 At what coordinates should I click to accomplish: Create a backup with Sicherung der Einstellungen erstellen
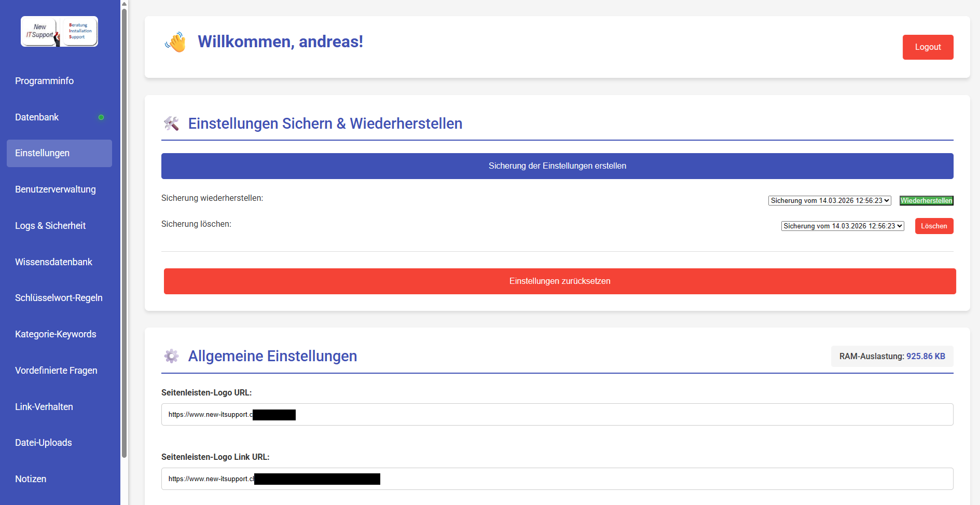pyautogui.click(x=557, y=166)
